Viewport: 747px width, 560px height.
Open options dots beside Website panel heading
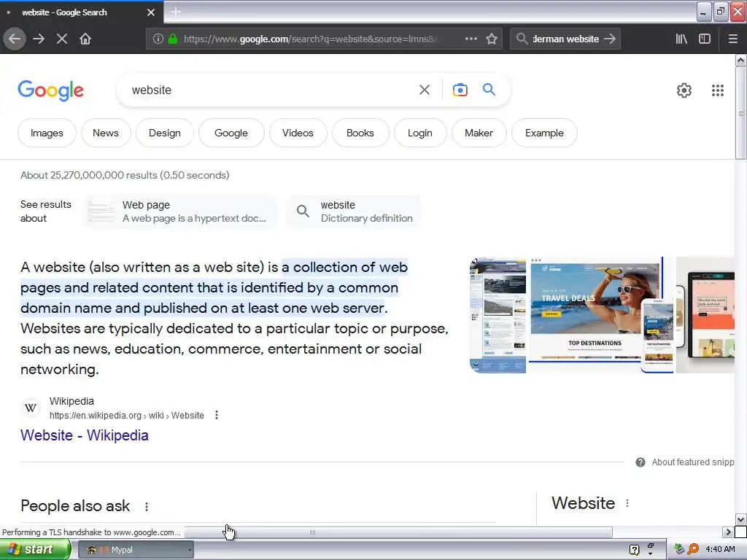click(627, 503)
